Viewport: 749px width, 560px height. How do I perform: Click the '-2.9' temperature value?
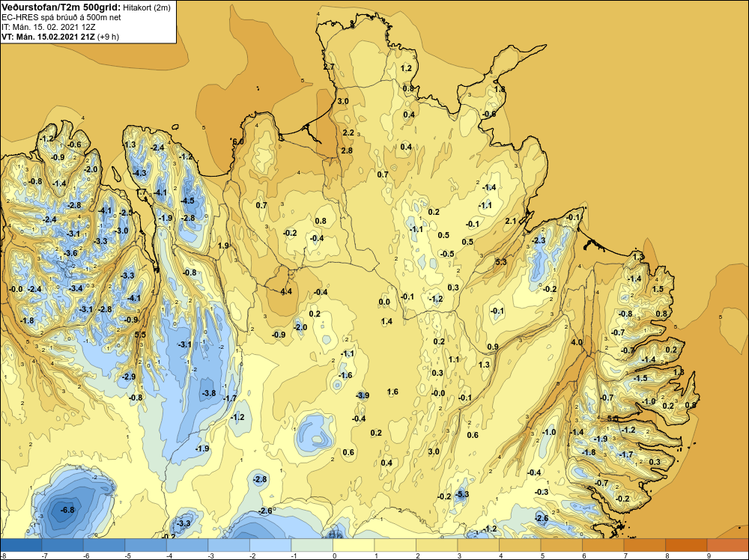point(129,377)
